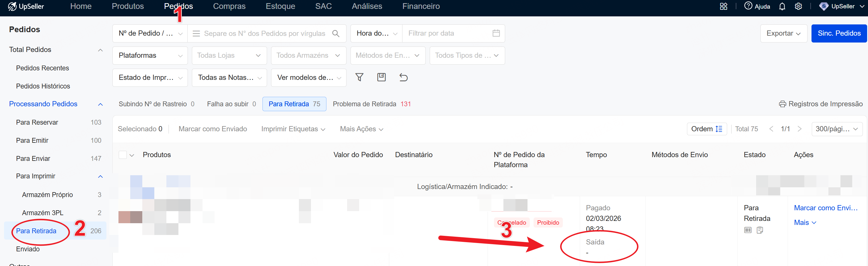868x266 pixels.
Task: Open the Estoque menu
Action: [280, 6]
